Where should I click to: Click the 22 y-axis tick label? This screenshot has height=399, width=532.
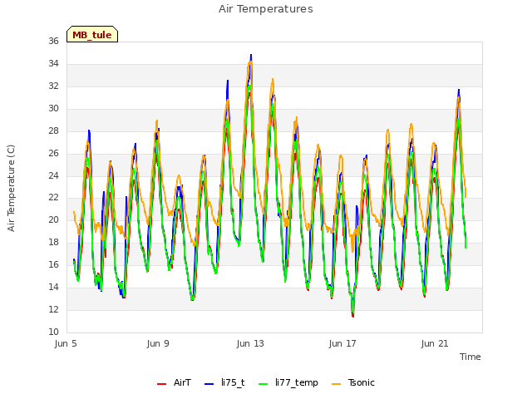click(x=53, y=198)
